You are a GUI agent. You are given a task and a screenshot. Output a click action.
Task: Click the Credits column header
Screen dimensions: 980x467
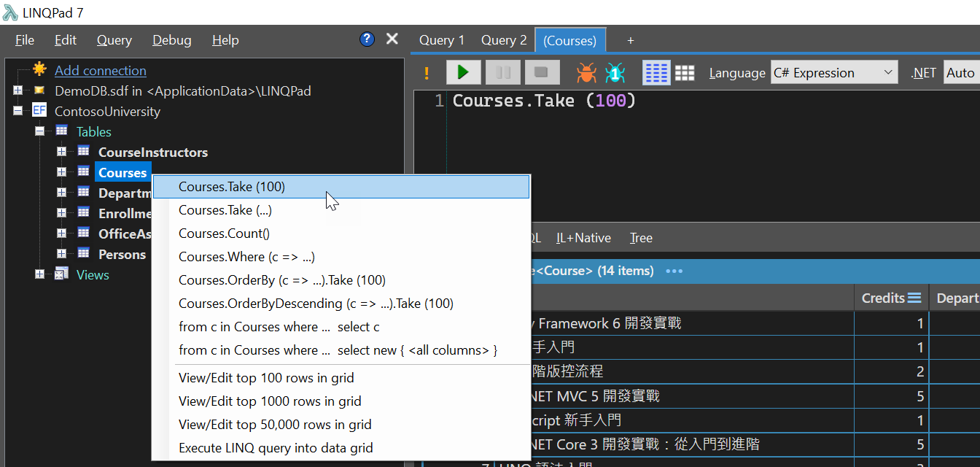point(891,298)
